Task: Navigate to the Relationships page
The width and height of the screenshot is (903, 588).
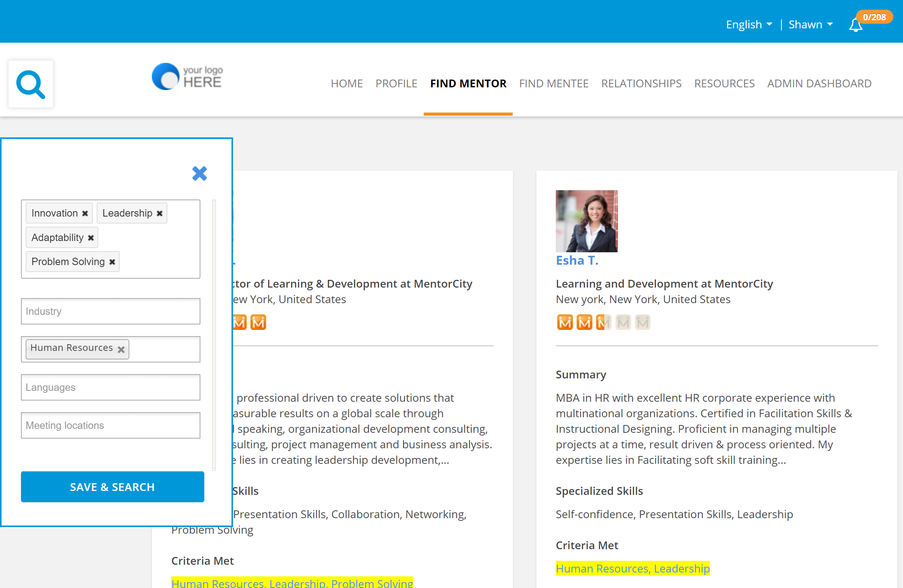Action: coord(641,83)
